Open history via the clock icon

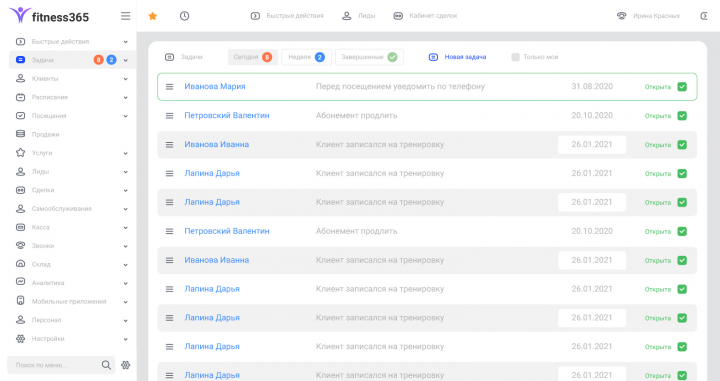(184, 16)
